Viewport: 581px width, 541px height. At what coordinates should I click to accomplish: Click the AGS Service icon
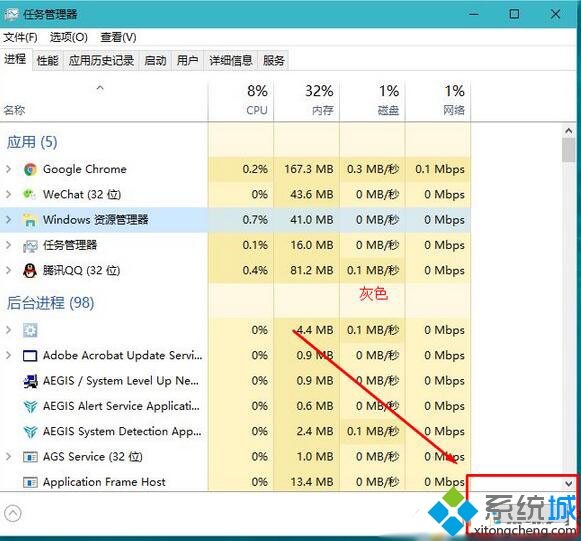[x=30, y=457]
